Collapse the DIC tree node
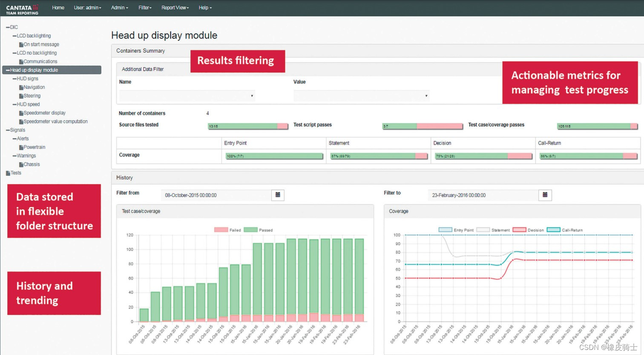The image size is (644, 355). click(x=8, y=27)
